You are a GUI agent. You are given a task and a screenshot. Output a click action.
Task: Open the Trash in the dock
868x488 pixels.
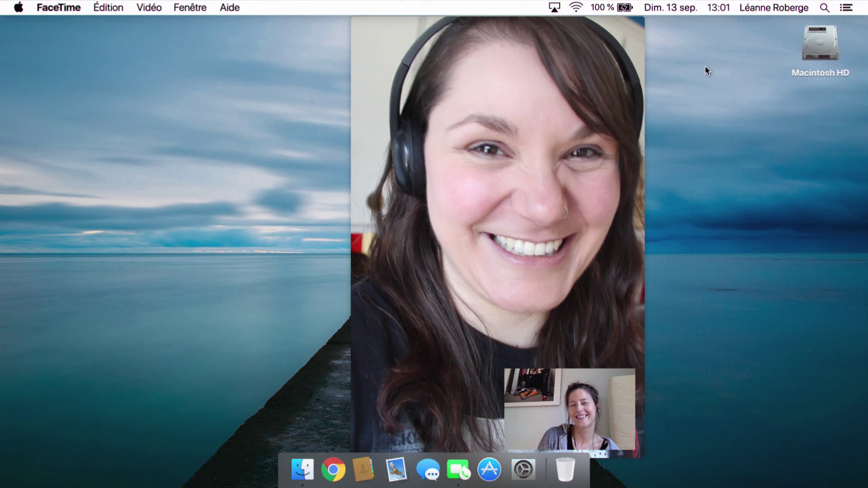point(565,469)
